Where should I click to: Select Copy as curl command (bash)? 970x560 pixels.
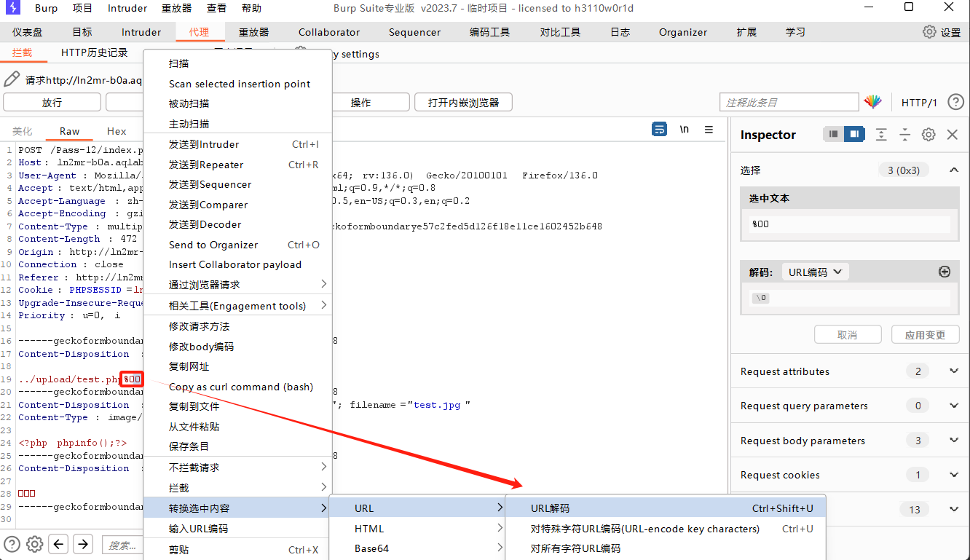(x=238, y=387)
